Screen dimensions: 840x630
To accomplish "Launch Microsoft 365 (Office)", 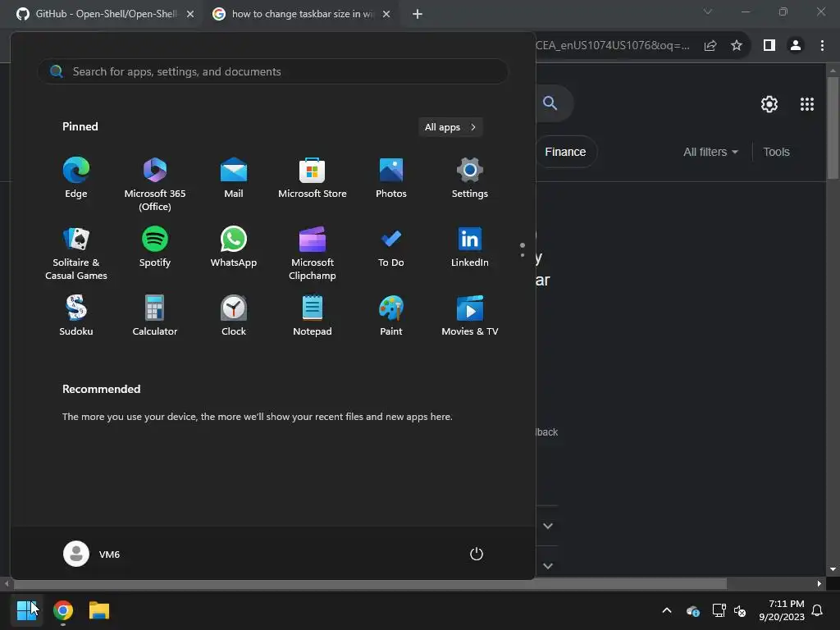I will pos(155,184).
